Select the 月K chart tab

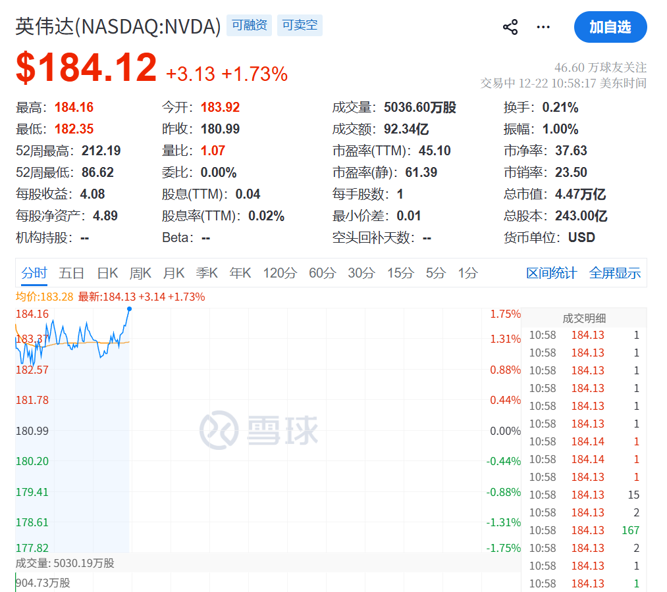(174, 273)
